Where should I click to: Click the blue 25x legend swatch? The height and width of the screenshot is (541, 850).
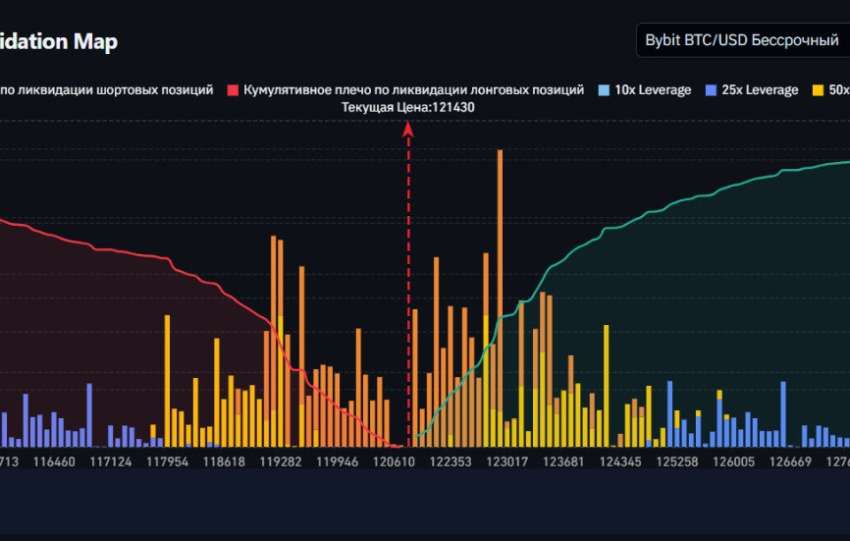click(711, 90)
